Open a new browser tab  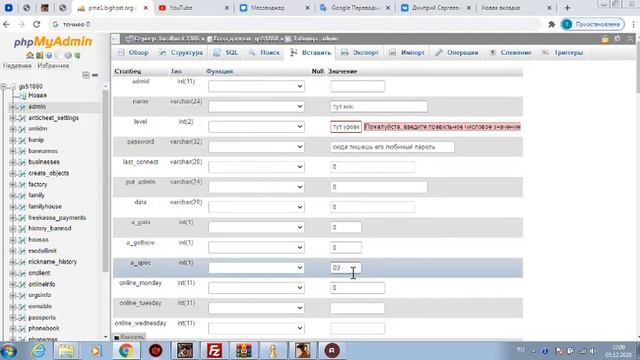pos(567,8)
